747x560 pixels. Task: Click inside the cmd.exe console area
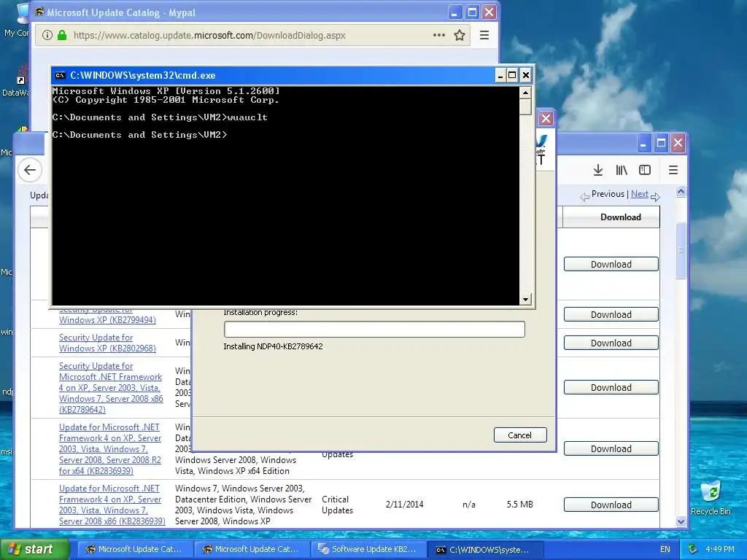pos(285,195)
